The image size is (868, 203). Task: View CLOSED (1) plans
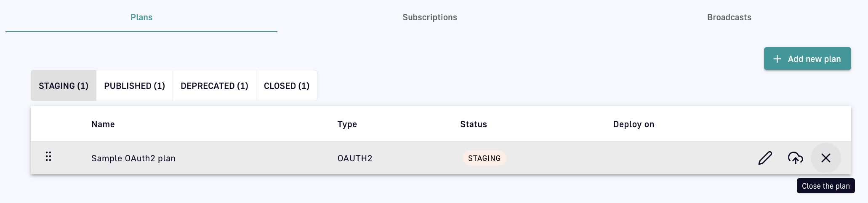coord(287,86)
